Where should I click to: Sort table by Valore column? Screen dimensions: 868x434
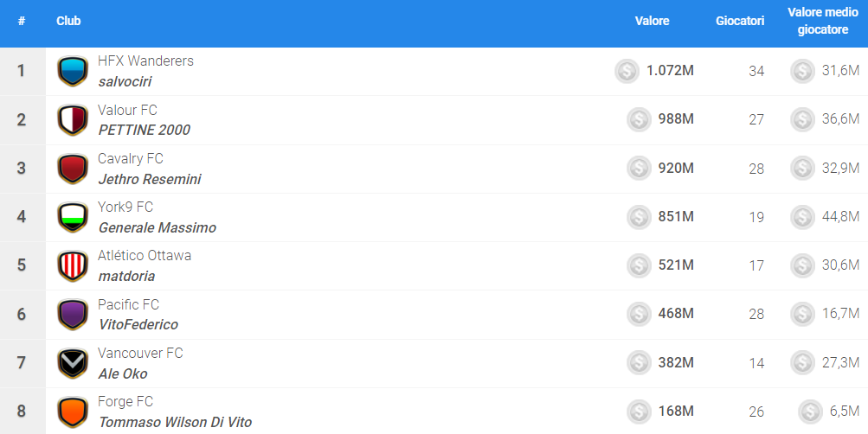click(652, 21)
